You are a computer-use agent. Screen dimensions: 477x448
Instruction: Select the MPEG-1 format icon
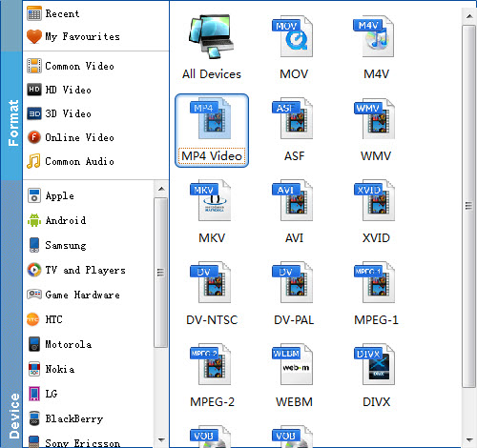tap(375, 282)
